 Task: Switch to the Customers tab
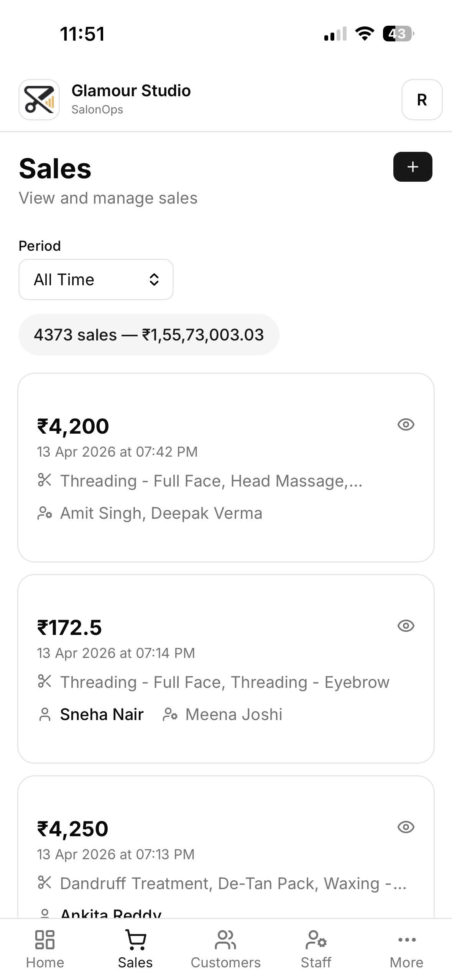click(226, 949)
